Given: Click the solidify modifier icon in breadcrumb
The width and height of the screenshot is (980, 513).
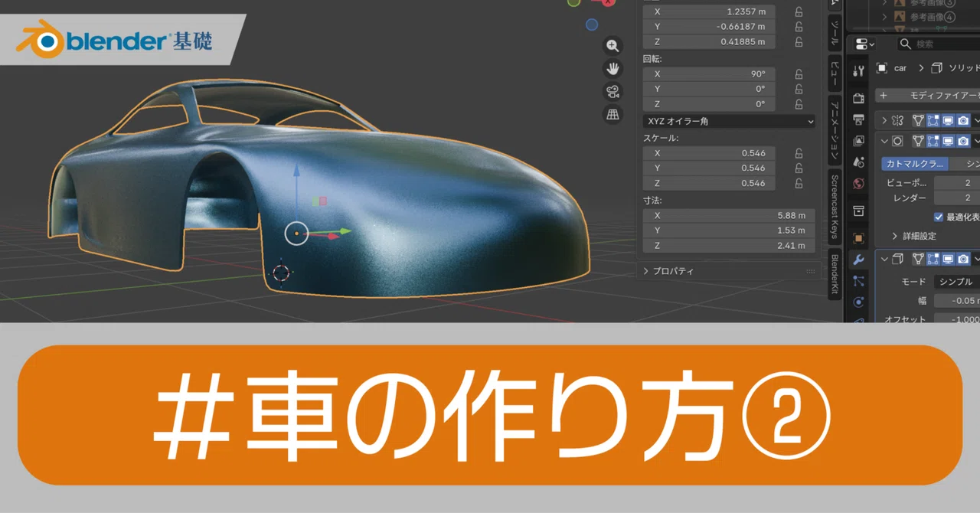Looking at the screenshot, I should [938, 68].
